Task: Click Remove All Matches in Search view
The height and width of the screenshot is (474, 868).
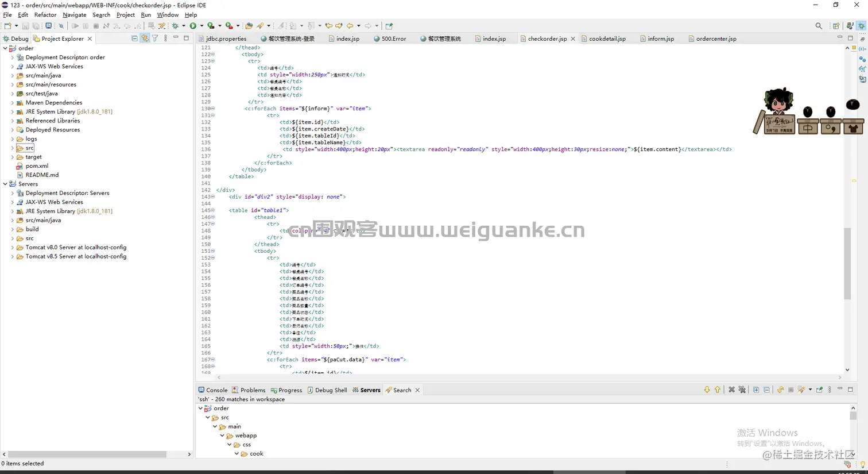Action: click(x=742, y=390)
